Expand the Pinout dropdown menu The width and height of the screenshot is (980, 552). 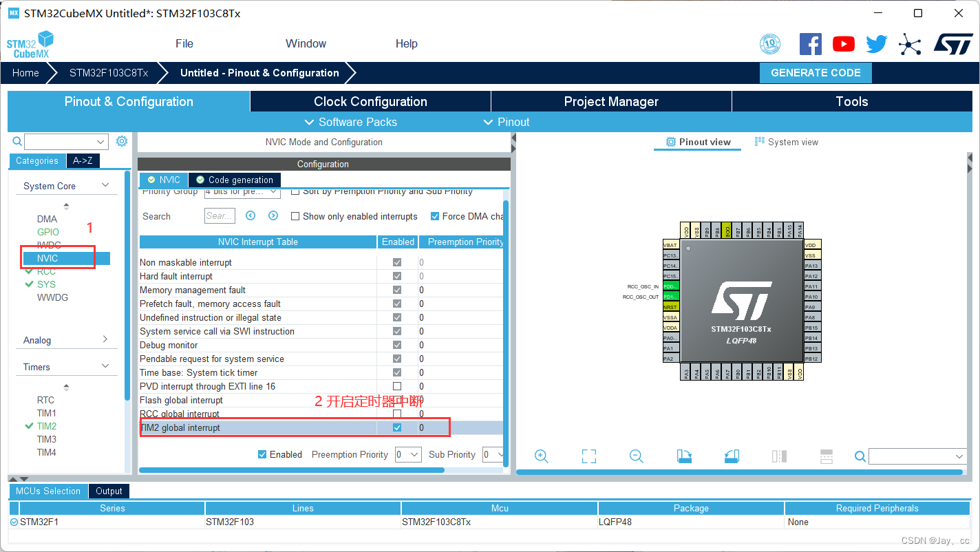click(506, 122)
